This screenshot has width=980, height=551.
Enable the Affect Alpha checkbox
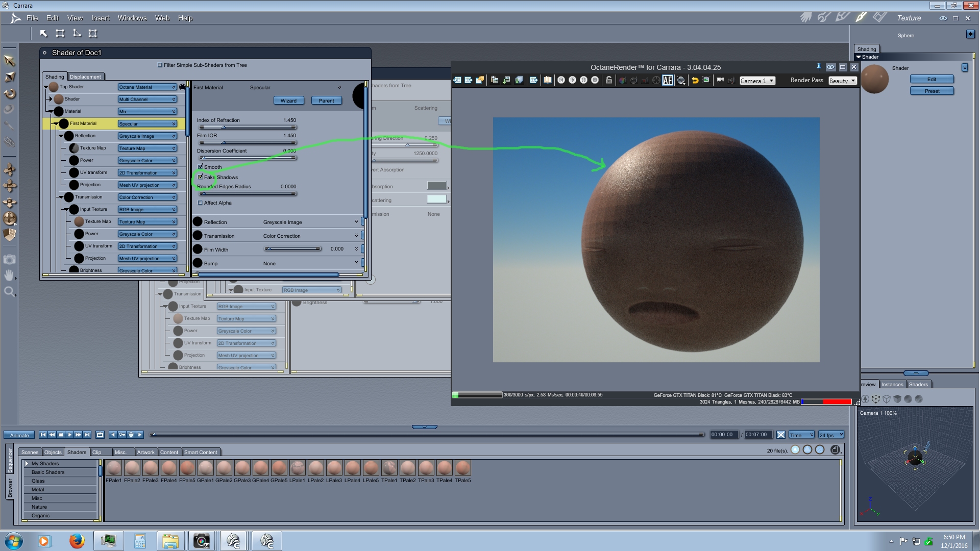[201, 203]
